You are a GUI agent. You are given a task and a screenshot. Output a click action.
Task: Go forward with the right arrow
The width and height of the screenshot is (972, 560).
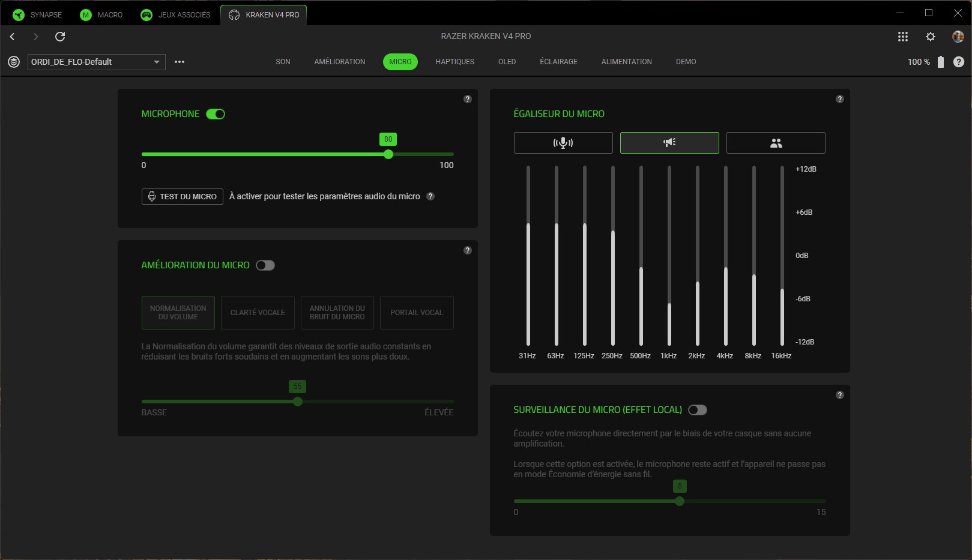35,37
